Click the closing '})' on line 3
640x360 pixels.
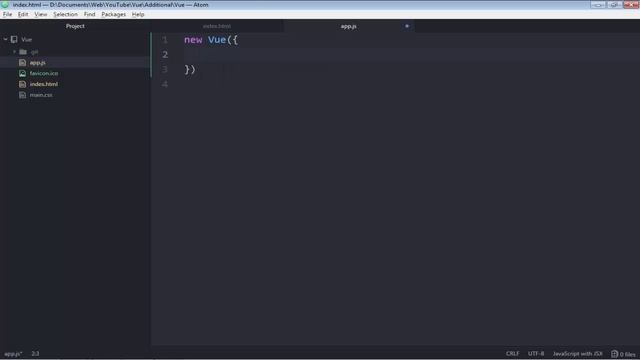coord(190,69)
